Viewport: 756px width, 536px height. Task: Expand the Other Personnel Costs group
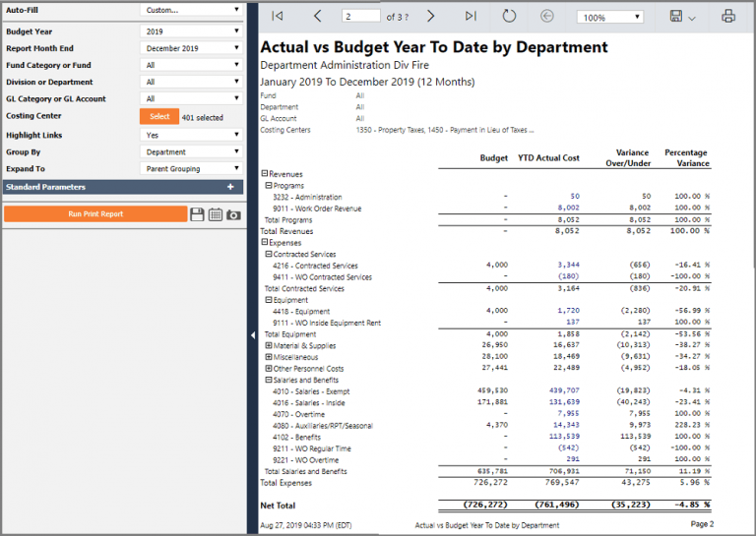[x=269, y=368]
